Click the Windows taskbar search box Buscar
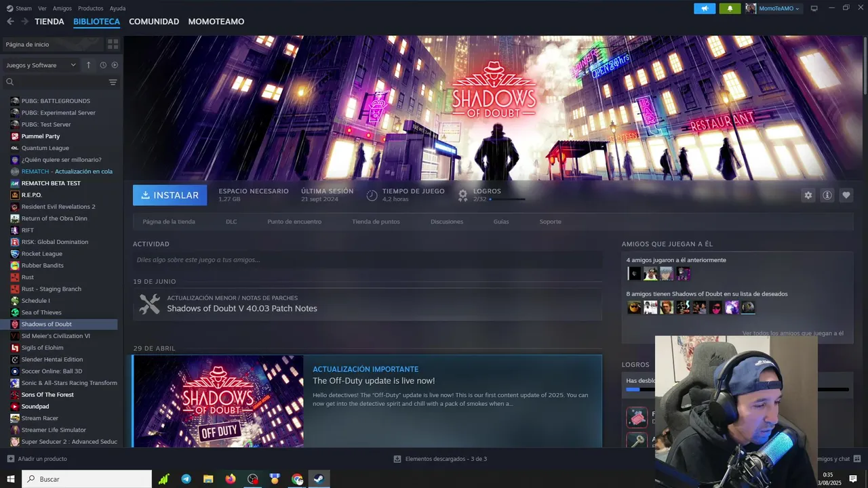868x488 pixels. tap(87, 479)
